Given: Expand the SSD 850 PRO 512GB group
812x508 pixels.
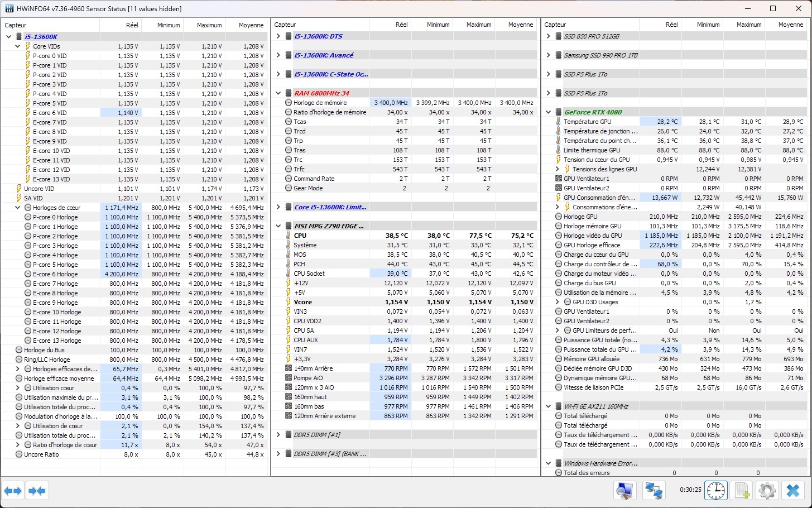Looking at the screenshot, I should 549,36.
